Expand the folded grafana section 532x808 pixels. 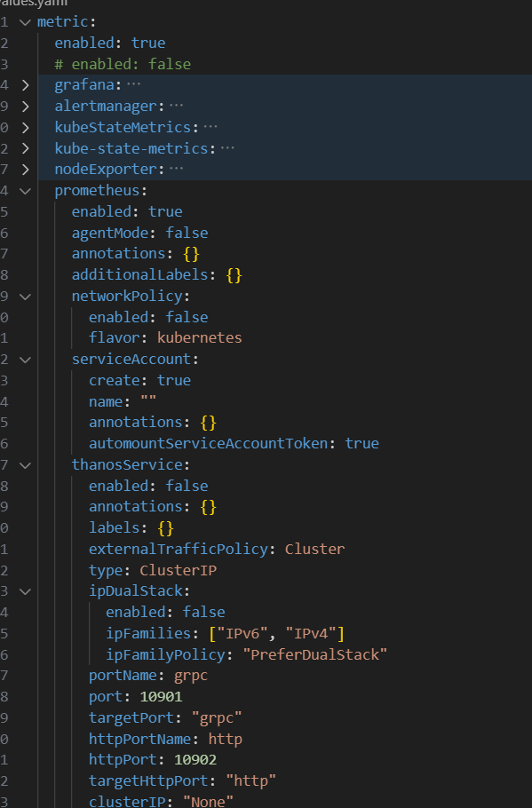tap(25, 85)
